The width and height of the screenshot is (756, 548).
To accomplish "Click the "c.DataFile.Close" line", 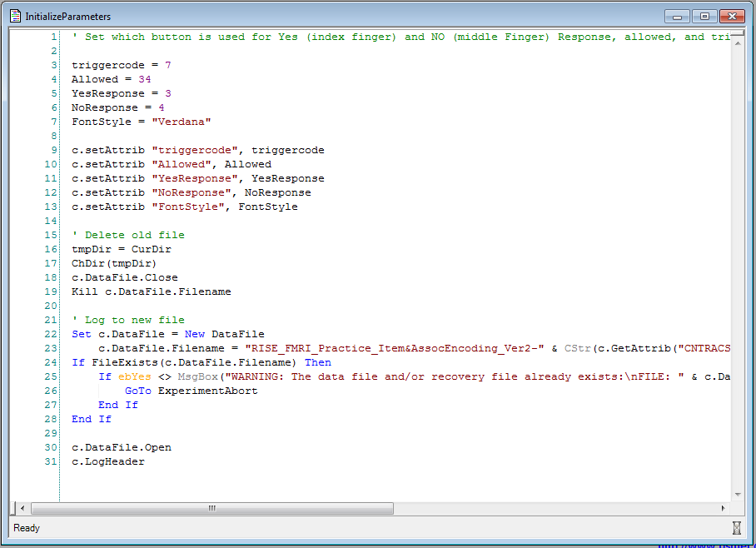I will point(125,277).
